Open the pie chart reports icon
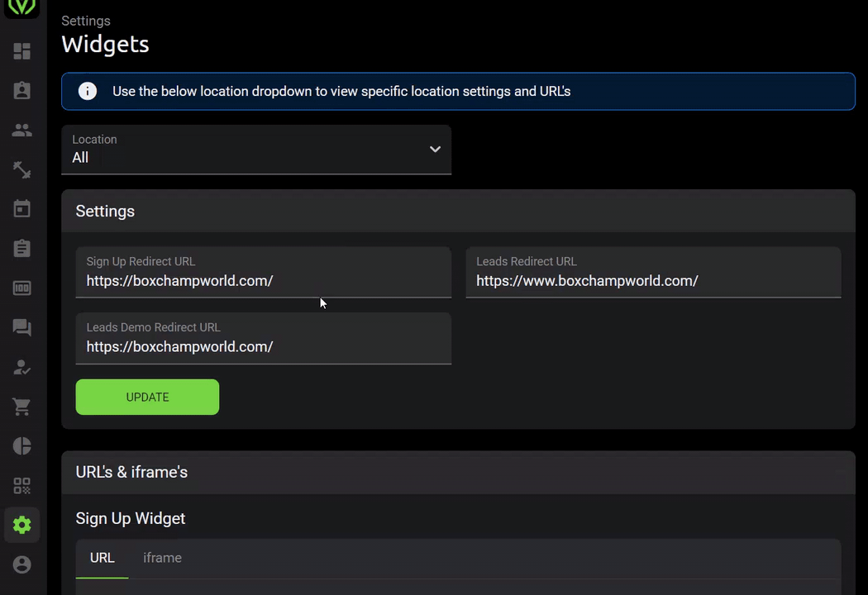The width and height of the screenshot is (868, 595). pyautogui.click(x=21, y=446)
